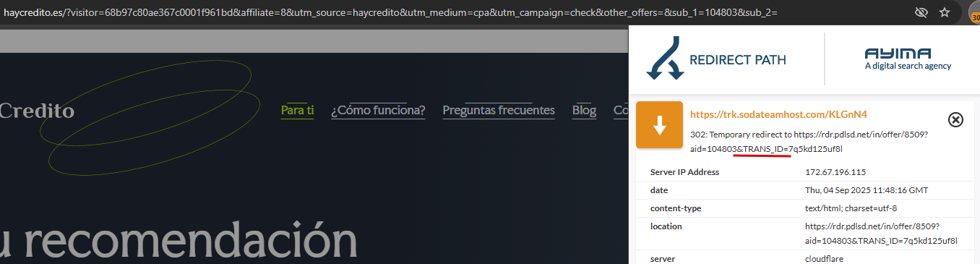980x264 pixels.
Task: Click the haycredito.es address bar URL
Action: tap(390, 12)
